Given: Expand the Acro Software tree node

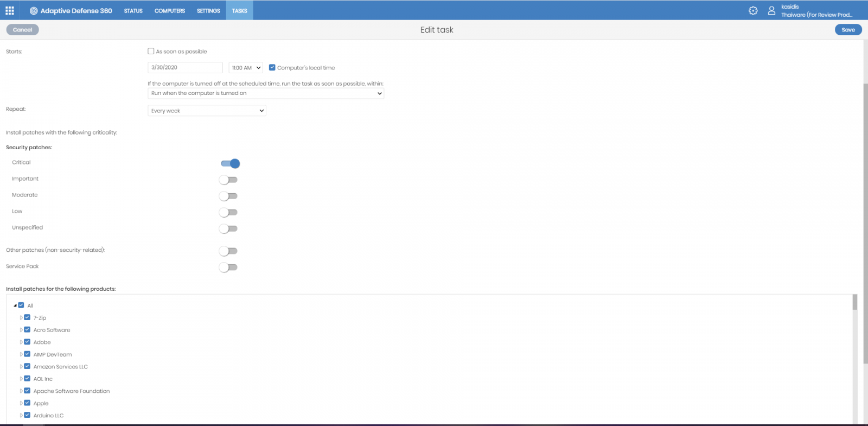Looking at the screenshot, I should tap(21, 330).
